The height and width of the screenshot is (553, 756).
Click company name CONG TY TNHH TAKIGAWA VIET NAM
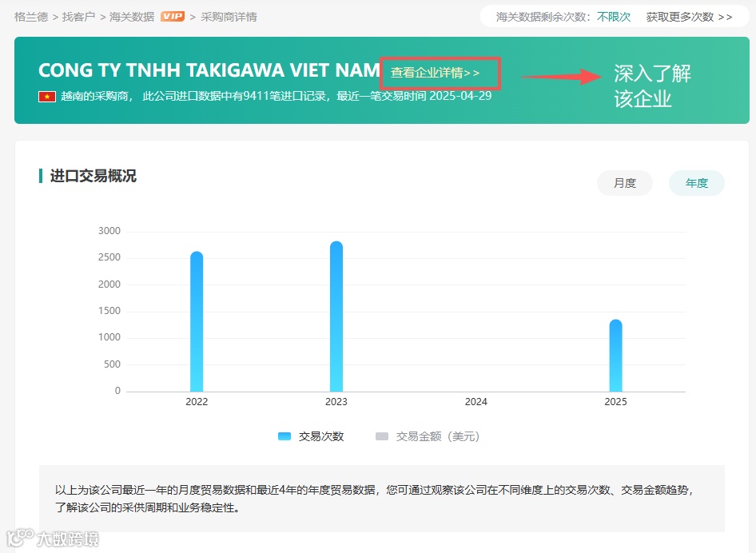[x=209, y=70]
